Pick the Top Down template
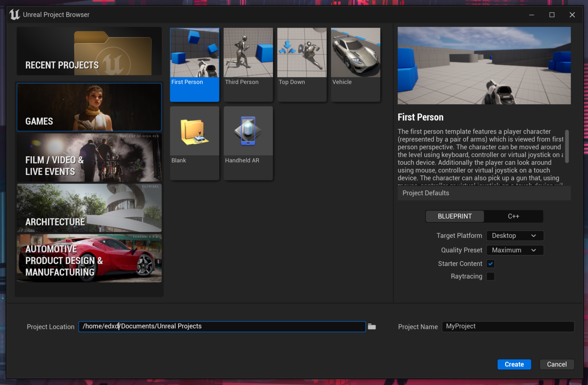Screen dimensions: 588x385 (x=302, y=53)
